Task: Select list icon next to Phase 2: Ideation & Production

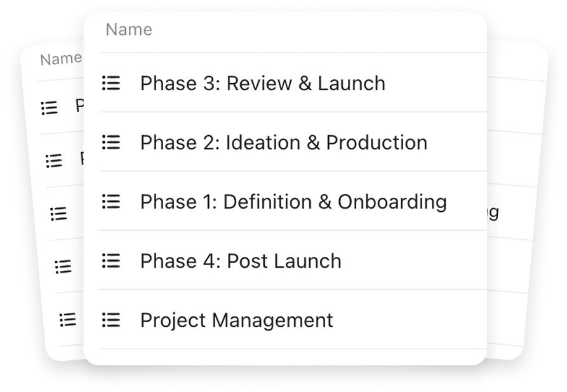Action: click(111, 142)
